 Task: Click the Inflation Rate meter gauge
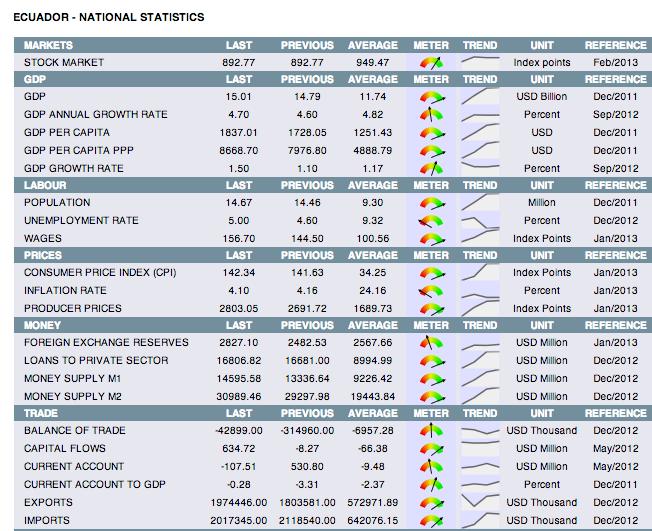point(431,291)
